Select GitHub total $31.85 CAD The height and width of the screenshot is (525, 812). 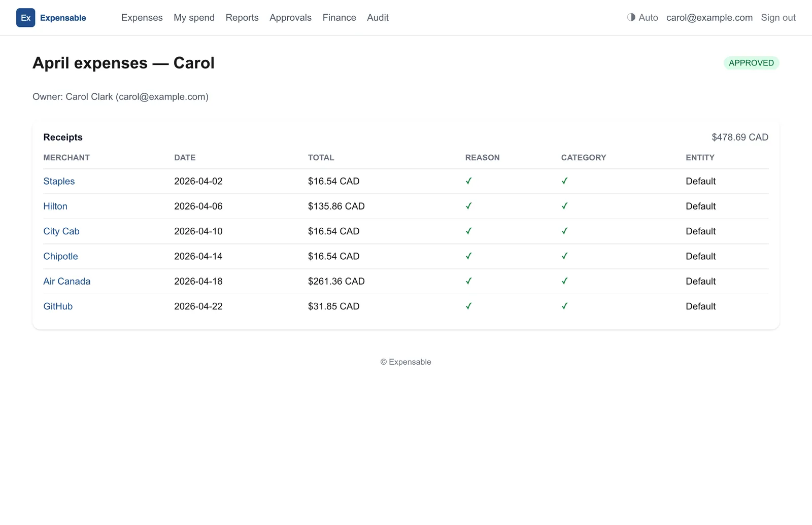tap(334, 306)
